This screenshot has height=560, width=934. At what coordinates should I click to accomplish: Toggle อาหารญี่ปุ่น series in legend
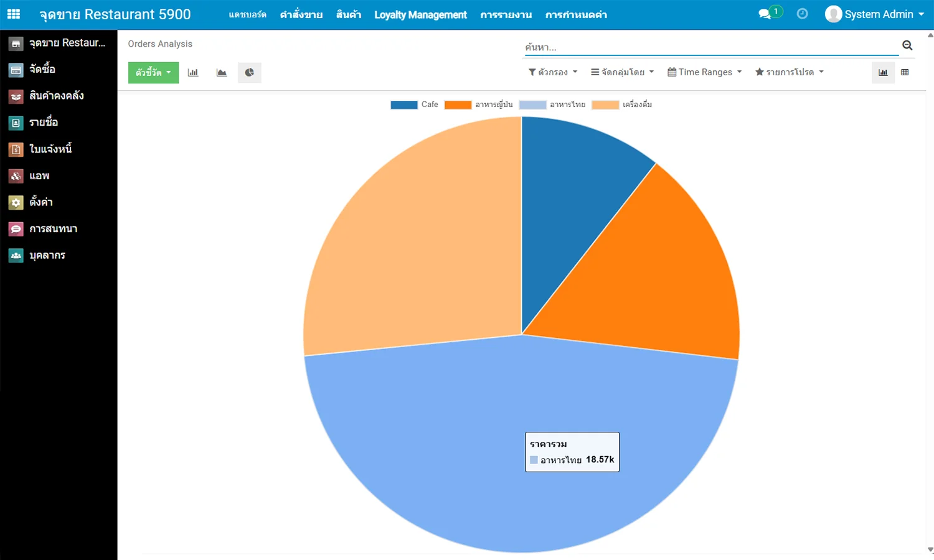tap(479, 105)
